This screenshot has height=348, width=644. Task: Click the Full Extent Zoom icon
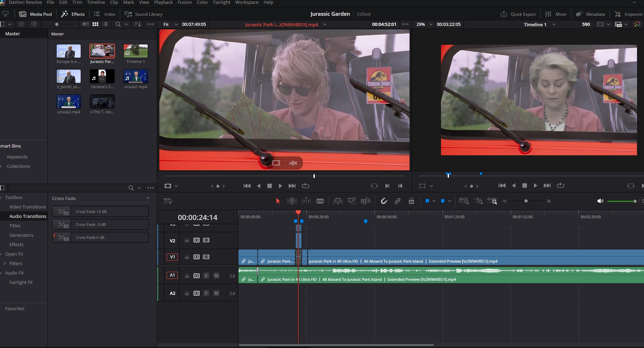464,201
